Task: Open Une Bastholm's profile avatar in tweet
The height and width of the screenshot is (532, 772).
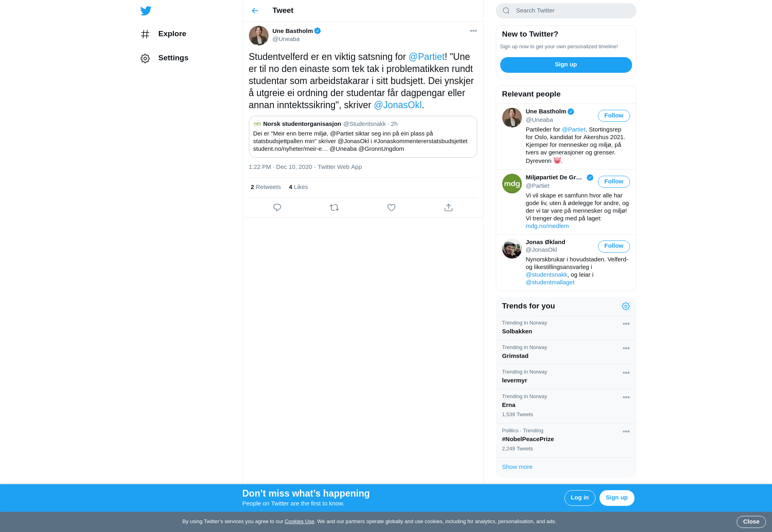Action: coord(259,35)
